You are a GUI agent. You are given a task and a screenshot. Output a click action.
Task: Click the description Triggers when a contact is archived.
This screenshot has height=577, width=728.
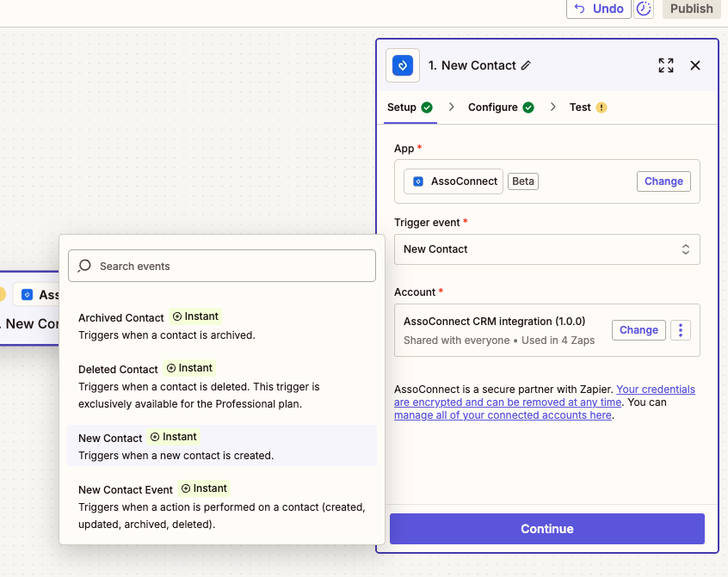pyautogui.click(x=167, y=335)
